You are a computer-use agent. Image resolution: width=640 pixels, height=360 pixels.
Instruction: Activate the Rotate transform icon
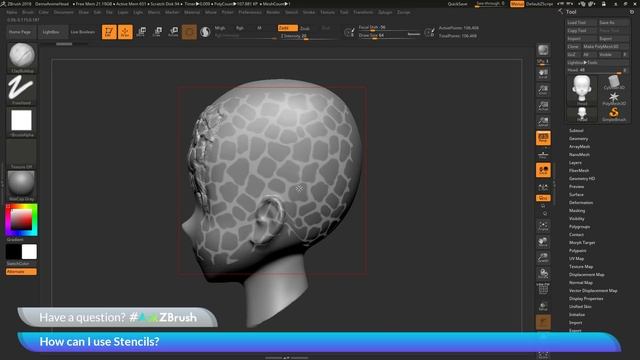point(173,32)
